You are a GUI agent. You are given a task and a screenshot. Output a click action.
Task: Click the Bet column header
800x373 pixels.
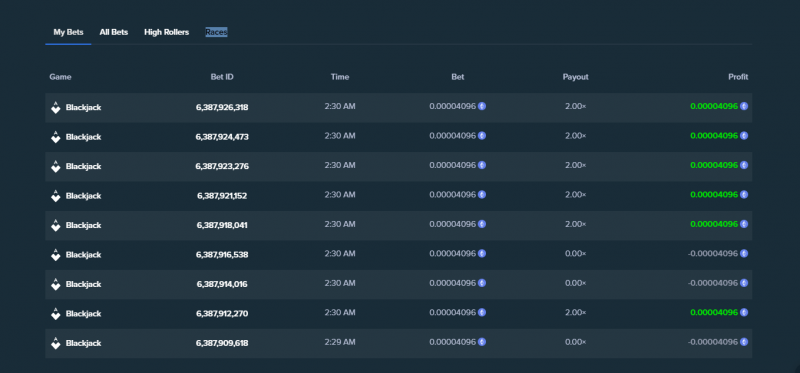tap(458, 77)
